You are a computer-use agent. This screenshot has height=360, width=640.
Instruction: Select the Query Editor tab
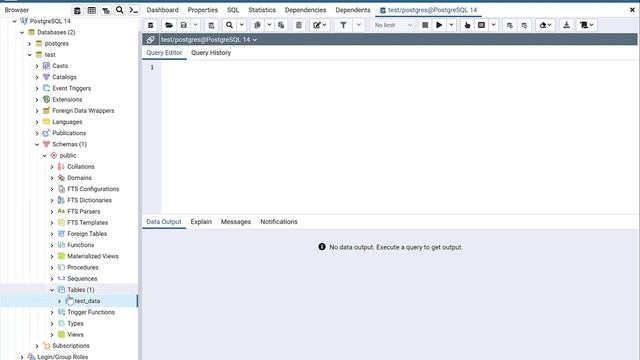click(164, 53)
